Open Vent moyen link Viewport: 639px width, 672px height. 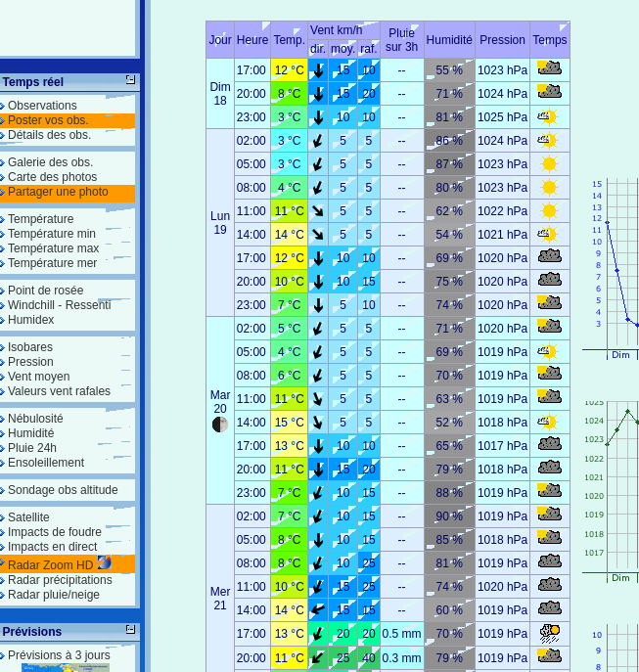(38, 377)
